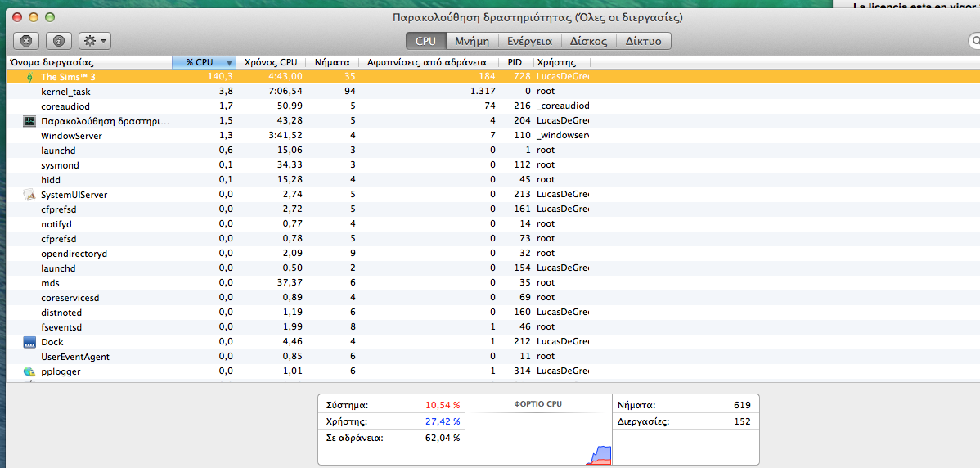Click the window title Παρακολούθηση δραστηριότητας
The image size is (980, 468).
(537, 18)
